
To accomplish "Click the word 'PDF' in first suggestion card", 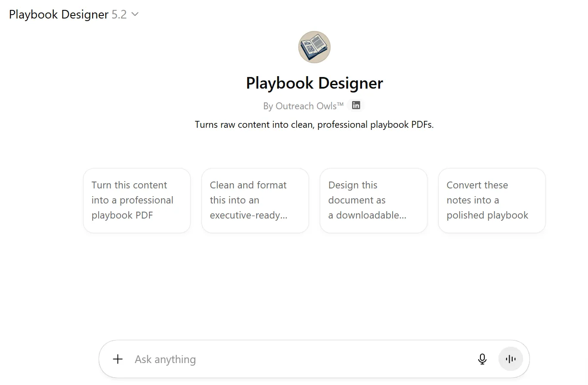I will pos(144,215).
